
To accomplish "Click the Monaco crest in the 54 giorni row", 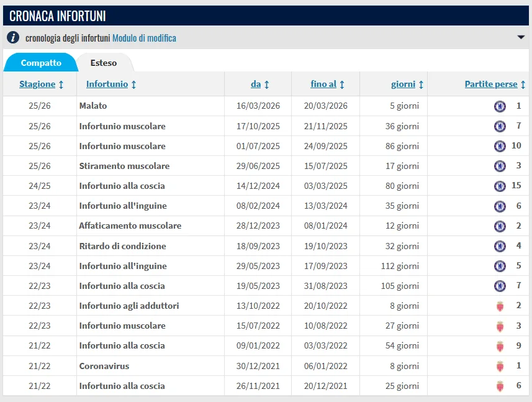I will (x=500, y=346).
